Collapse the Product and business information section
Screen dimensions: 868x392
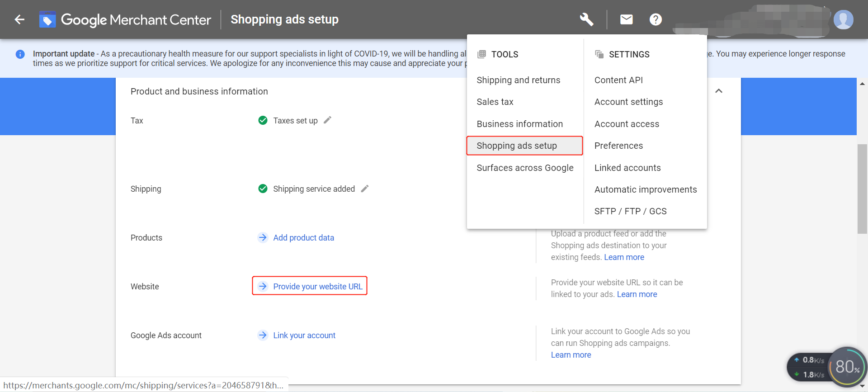point(719,91)
